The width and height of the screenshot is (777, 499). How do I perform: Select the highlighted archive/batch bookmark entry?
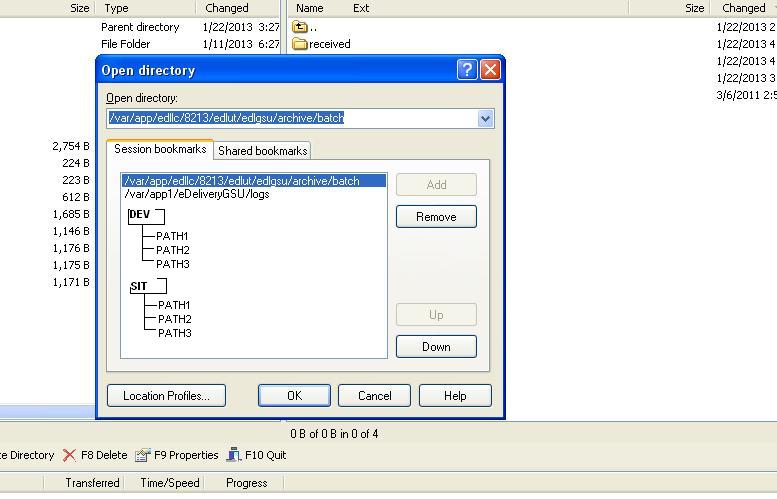click(x=240, y=181)
